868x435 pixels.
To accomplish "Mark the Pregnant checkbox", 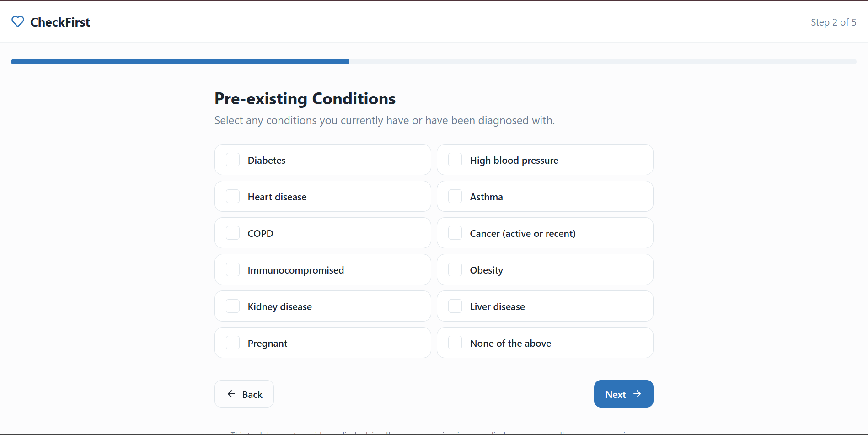I will coord(233,343).
